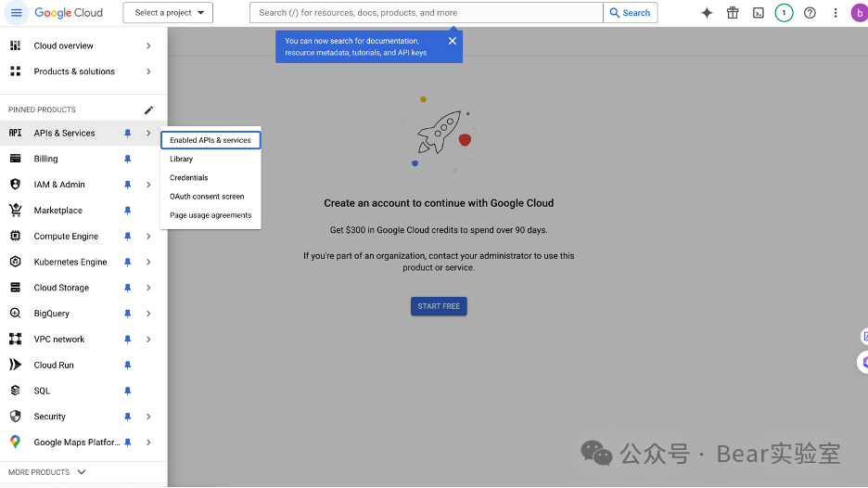The image size is (868, 488).
Task: Open the Security menu item
Action: pyautogui.click(x=50, y=417)
